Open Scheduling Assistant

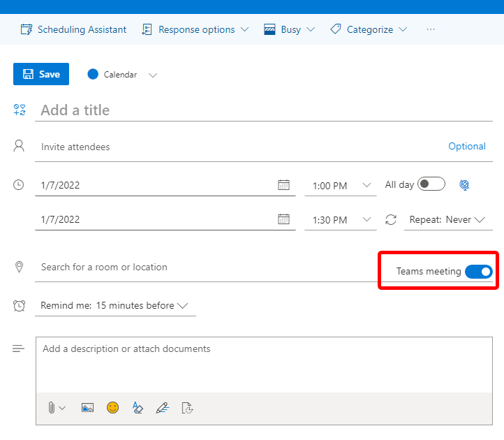coord(74,29)
